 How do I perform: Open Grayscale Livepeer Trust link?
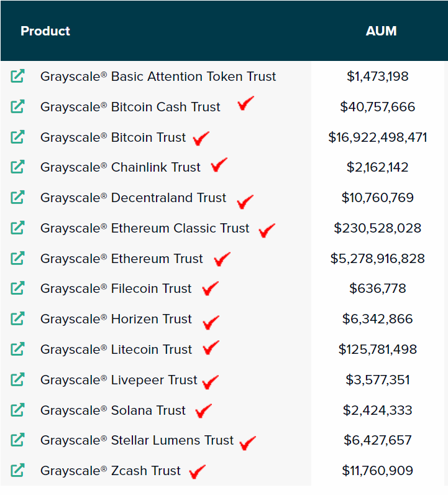point(119,380)
